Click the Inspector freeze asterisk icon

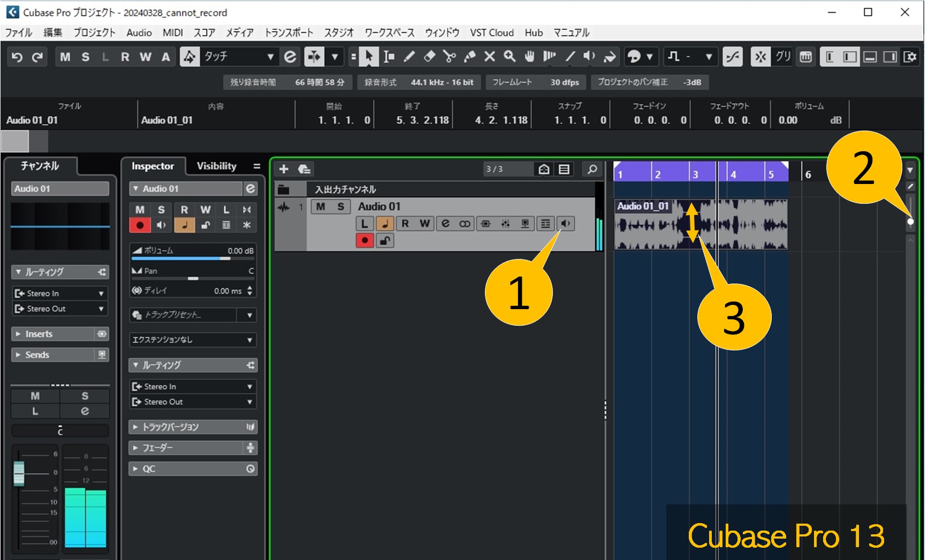pyautogui.click(x=247, y=225)
